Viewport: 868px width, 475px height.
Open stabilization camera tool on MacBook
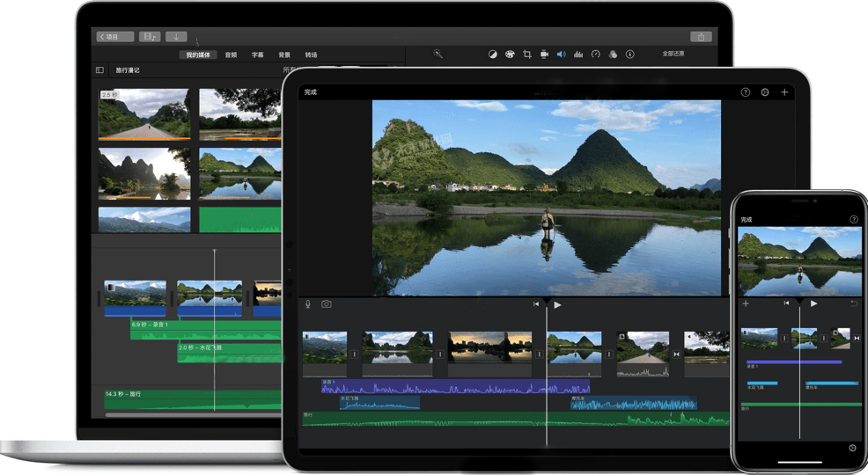click(544, 55)
